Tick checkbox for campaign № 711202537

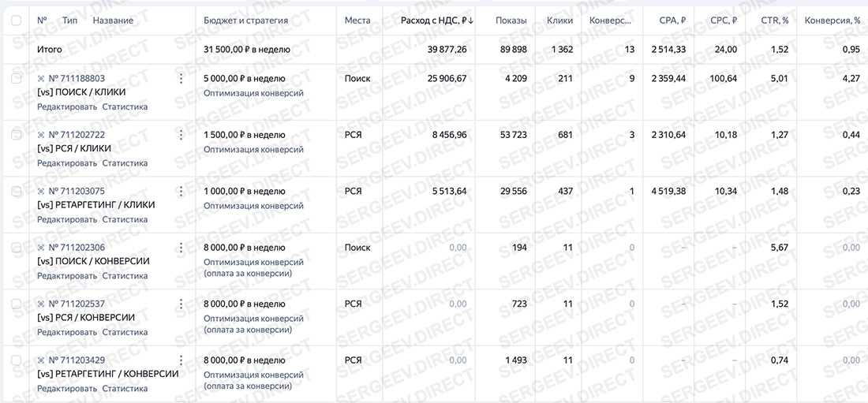pos(16,304)
